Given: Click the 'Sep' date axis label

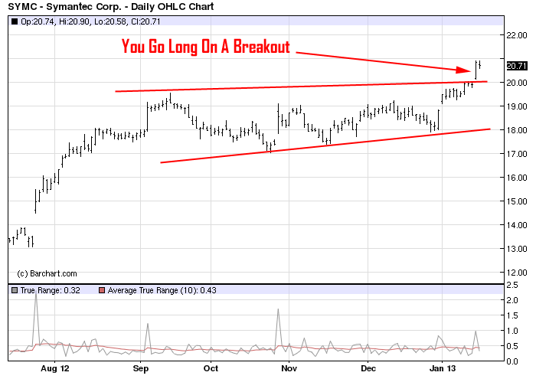Looking at the screenshot, I should click(x=140, y=368).
